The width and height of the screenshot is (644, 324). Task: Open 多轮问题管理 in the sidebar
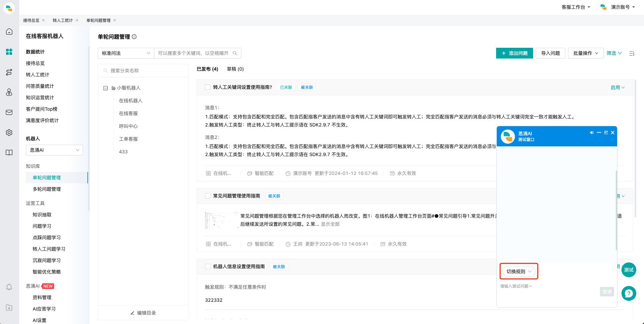(47, 189)
